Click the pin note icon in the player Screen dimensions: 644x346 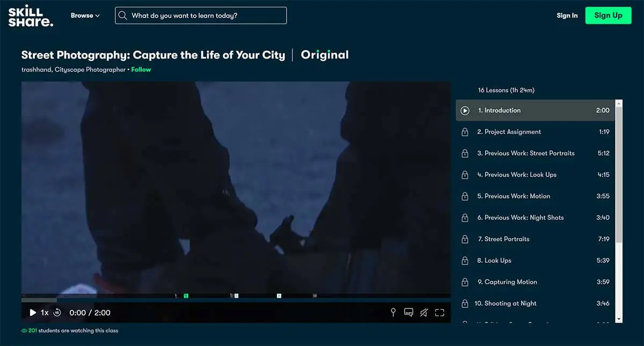(393, 312)
